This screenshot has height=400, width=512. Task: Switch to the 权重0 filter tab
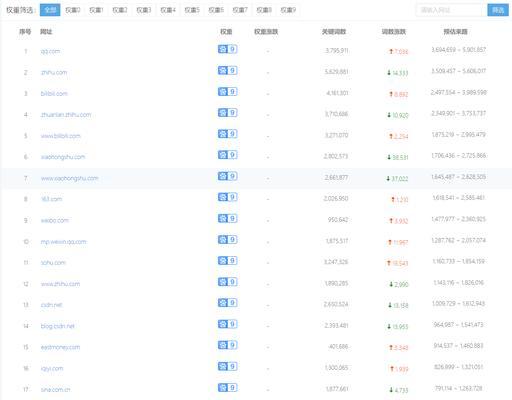(73, 10)
